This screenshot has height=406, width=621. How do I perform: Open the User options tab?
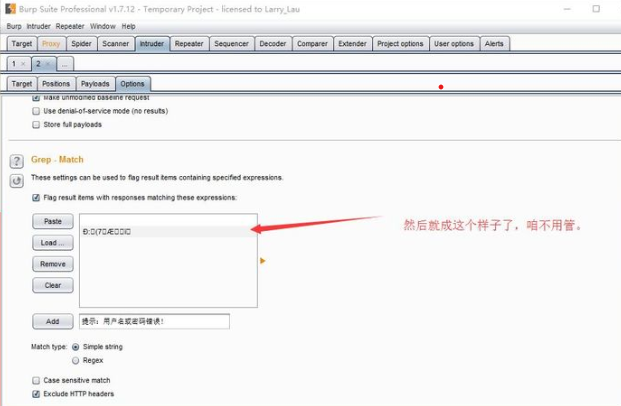454,44
